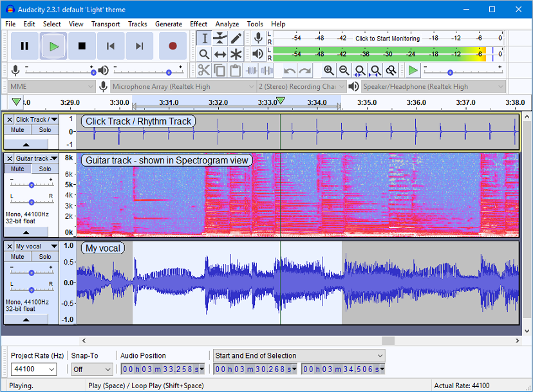Solo the My vocal track
The image size is (533, 392).
pos(44,256)
